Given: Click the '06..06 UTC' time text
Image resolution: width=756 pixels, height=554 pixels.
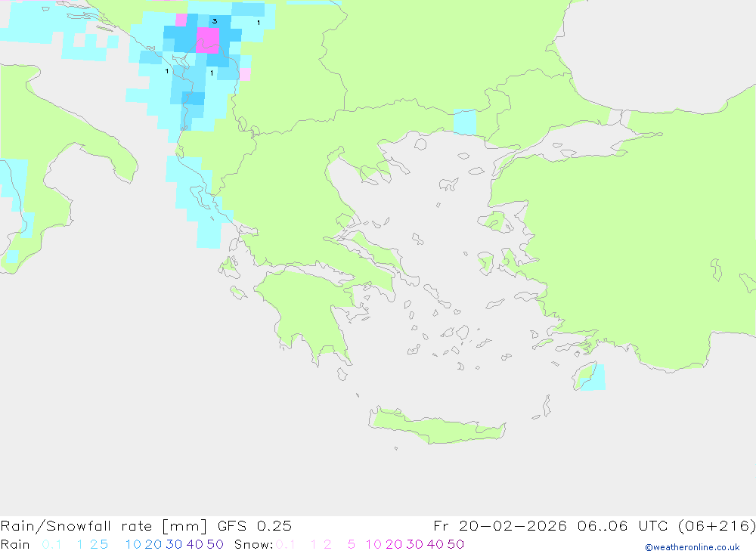Looking at the screenshot, I should coord(623,526).
